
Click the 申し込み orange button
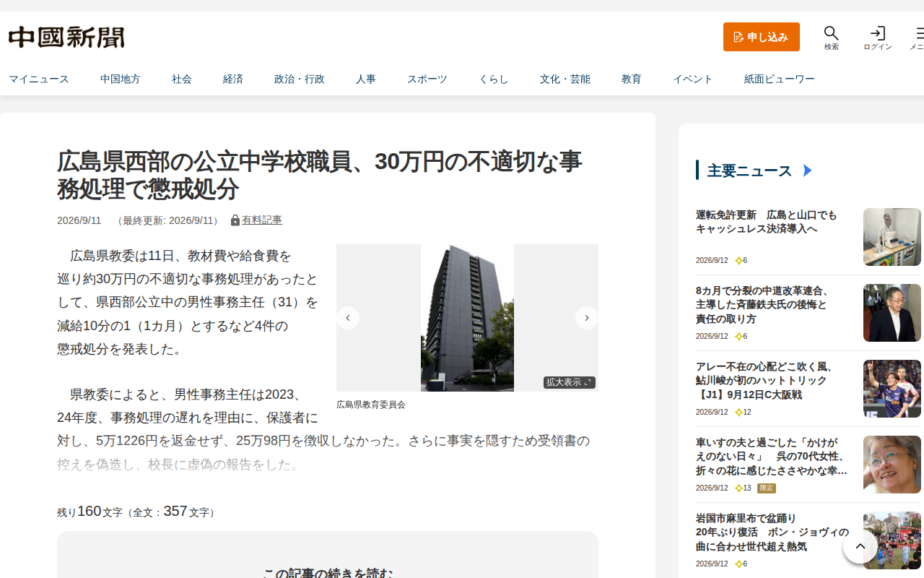coord(762,37)
